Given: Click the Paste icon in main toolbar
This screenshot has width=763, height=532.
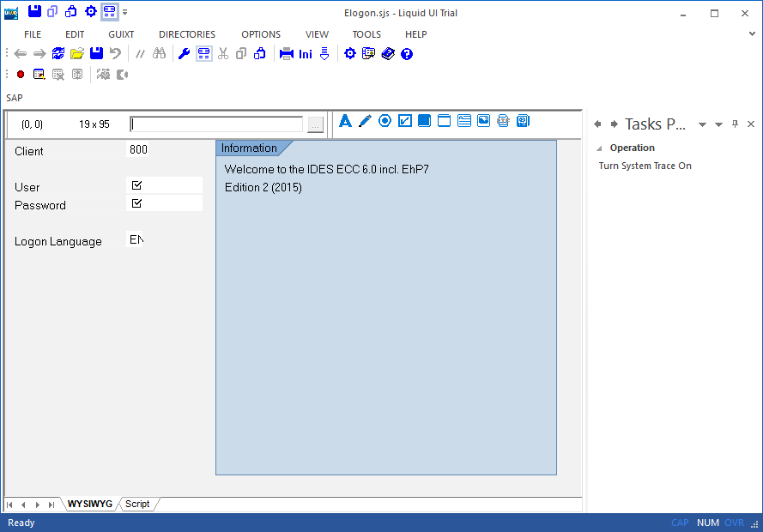Looking at the screenshot, I should 260,54.
